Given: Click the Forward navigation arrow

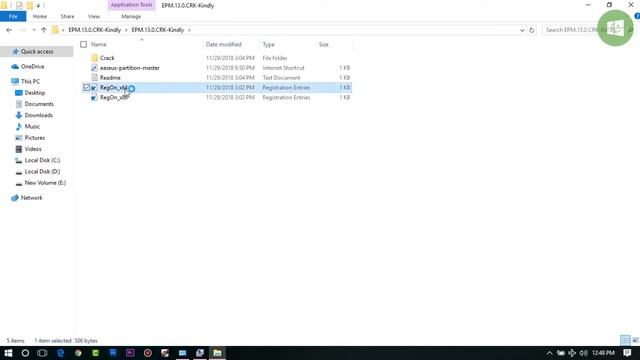Looking at the screenshot, I should pyautogui.click(x=23, y=30).
